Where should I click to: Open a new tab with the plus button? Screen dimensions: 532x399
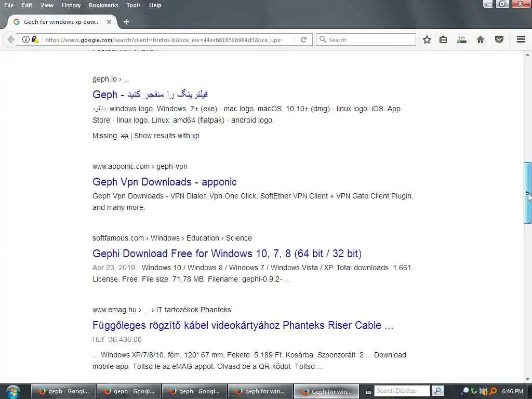tap(126, 22)
